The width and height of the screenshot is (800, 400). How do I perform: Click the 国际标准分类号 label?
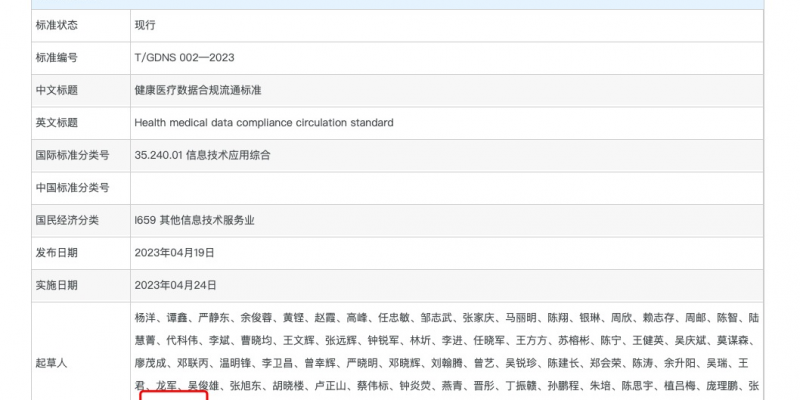click(69, 155)
